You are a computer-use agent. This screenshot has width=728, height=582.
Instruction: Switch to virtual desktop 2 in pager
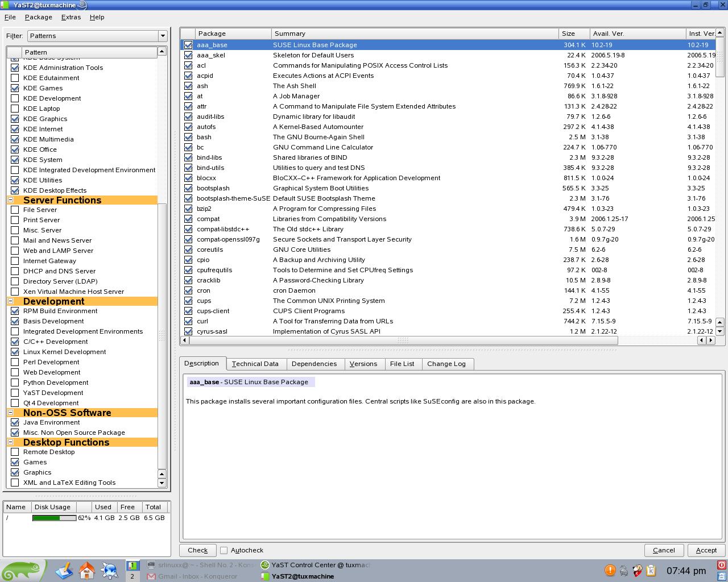[x=132, y=576]
